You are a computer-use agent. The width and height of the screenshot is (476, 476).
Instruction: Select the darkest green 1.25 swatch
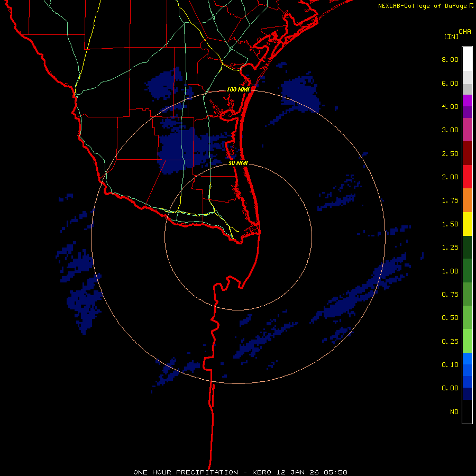click(x=467, y=247)
